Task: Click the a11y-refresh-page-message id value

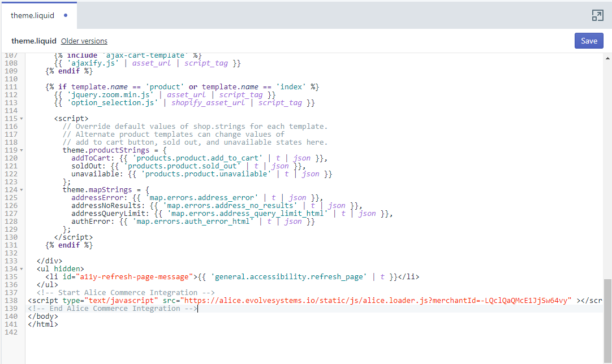Action: click(135, 276)
